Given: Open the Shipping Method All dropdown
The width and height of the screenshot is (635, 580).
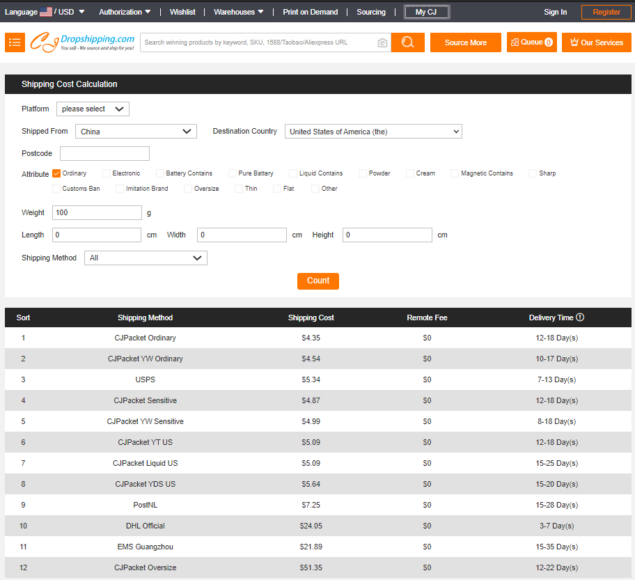Looking at the screenshot, I should pyautogui.click(x=146, y=258).
